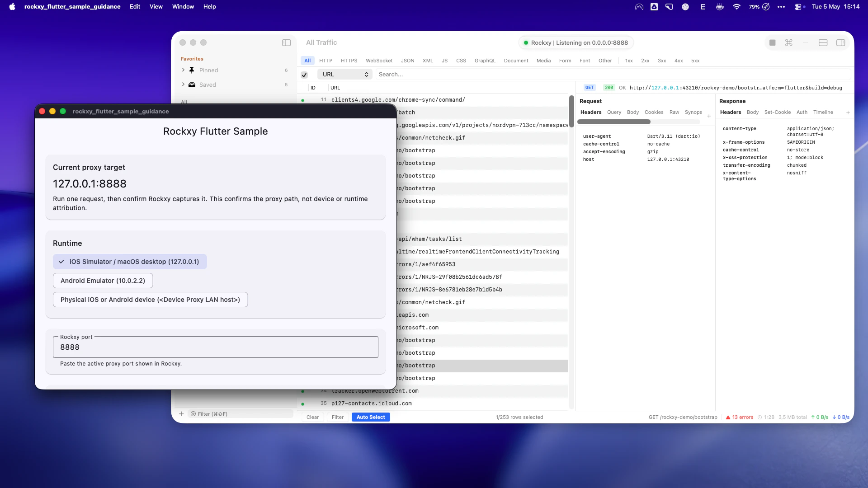
Task: Open the URL filter-type dropdown
Action: point(344,75)
